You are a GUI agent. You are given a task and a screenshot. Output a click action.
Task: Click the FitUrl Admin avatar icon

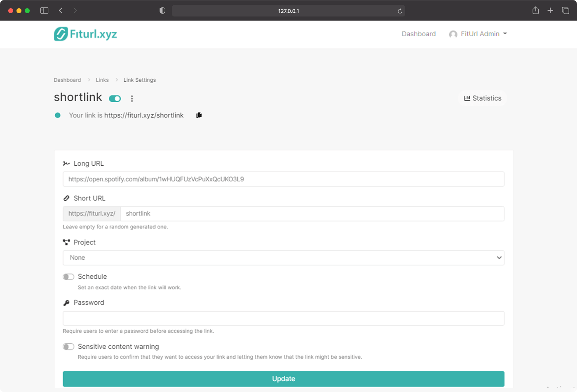(x=453, y=34)
